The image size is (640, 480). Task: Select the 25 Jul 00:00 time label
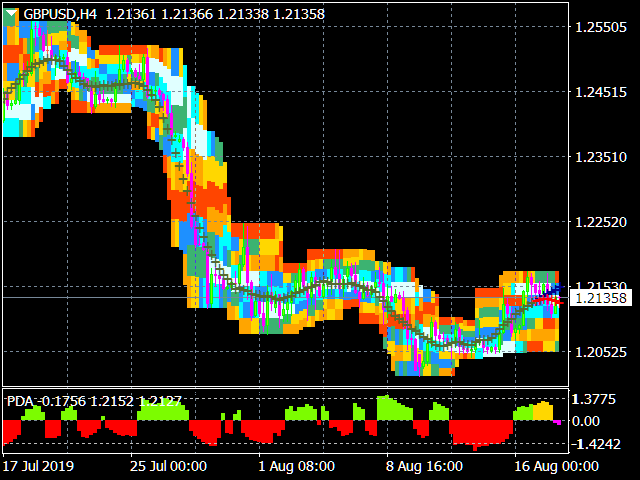tap(169, 466)
